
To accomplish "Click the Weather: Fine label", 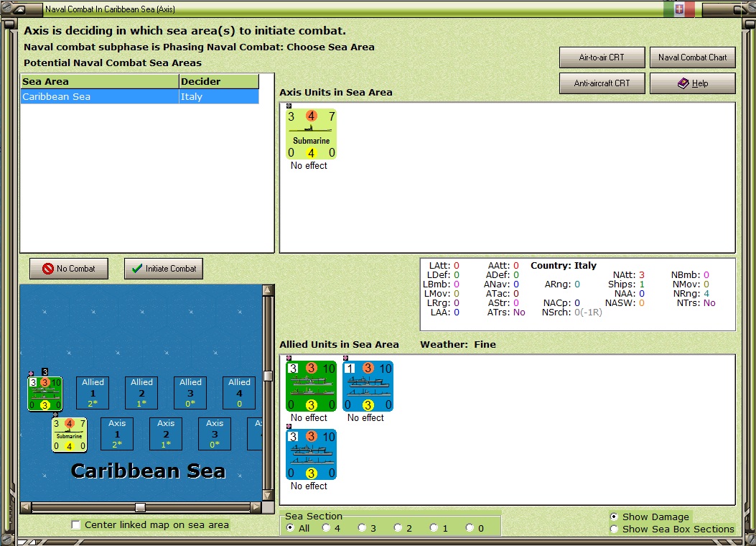I will (x=458, y=344).
